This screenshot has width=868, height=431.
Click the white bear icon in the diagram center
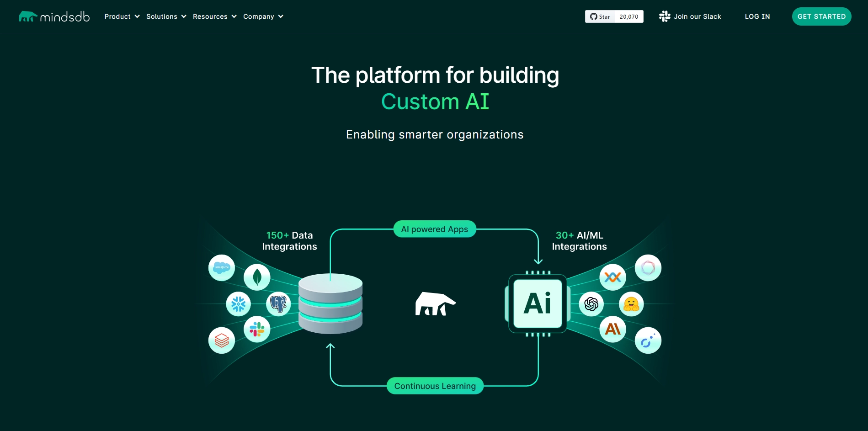click(x=435, y=304)
